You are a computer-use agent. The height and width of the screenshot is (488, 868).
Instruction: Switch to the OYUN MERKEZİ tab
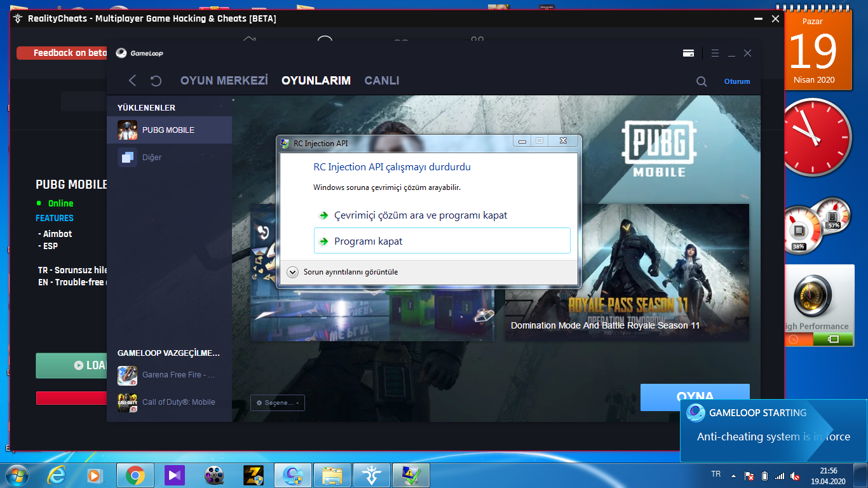click(224, 81)
